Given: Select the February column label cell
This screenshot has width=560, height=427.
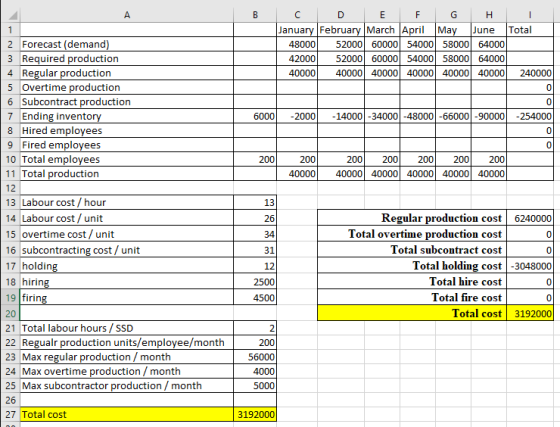Looking at the screenshot, I should coord(341,30).
